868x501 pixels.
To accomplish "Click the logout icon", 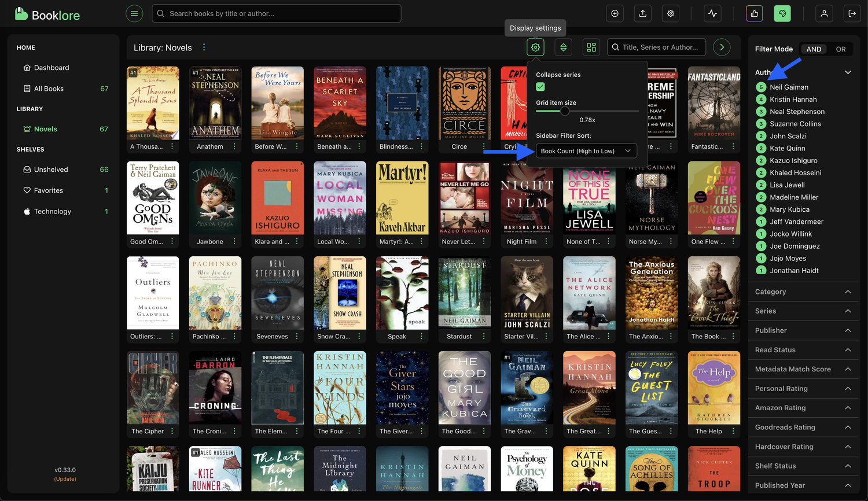I will 852,13.
